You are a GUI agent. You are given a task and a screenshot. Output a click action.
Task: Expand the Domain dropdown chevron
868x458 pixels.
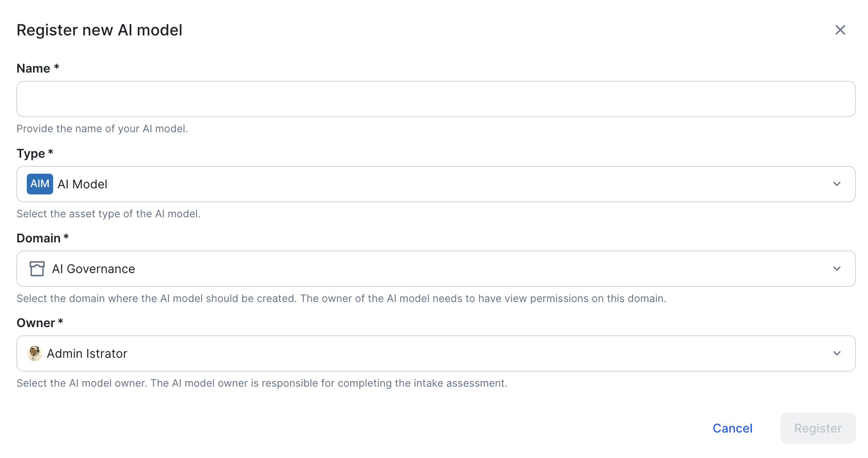pos(836,269)
